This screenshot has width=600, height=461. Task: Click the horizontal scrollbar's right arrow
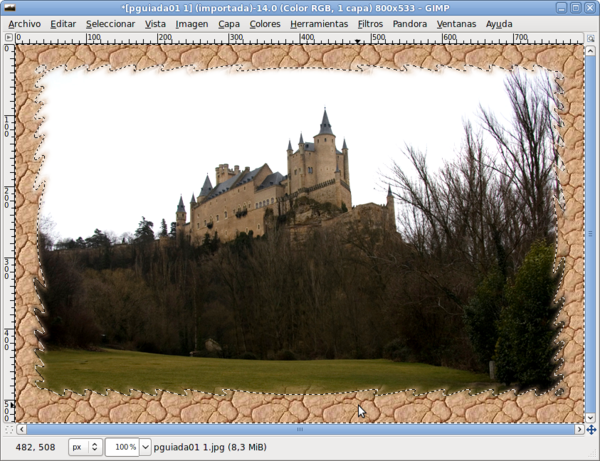[579, 429]
